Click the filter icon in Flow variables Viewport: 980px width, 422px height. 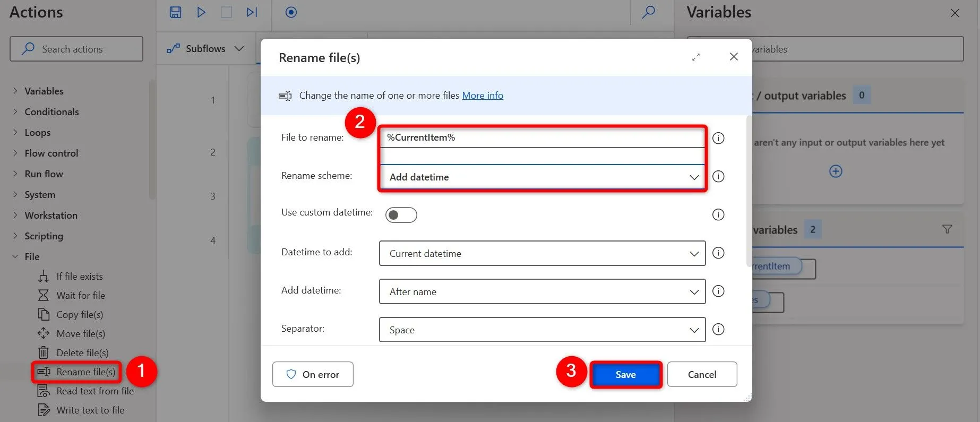[x=947, y=229]
